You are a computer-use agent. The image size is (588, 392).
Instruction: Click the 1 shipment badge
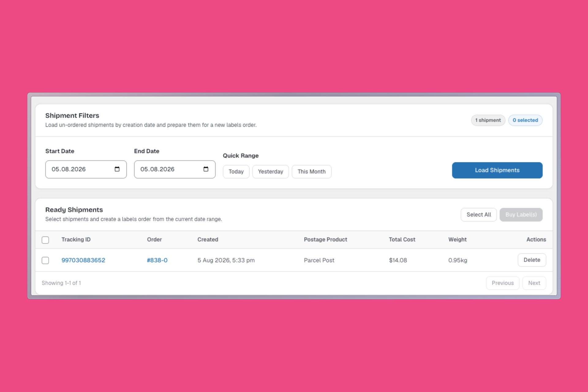click(x=488, y=120)
